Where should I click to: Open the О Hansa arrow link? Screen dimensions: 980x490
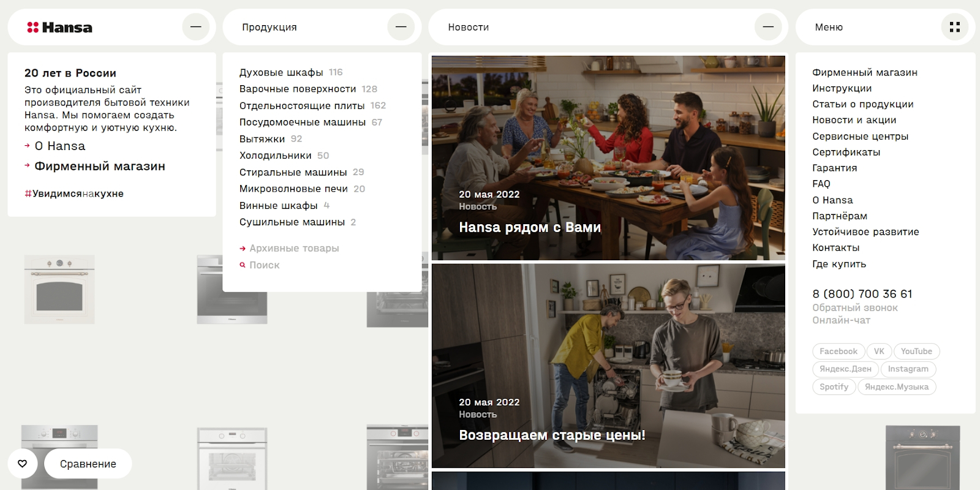tap(55, 146)
